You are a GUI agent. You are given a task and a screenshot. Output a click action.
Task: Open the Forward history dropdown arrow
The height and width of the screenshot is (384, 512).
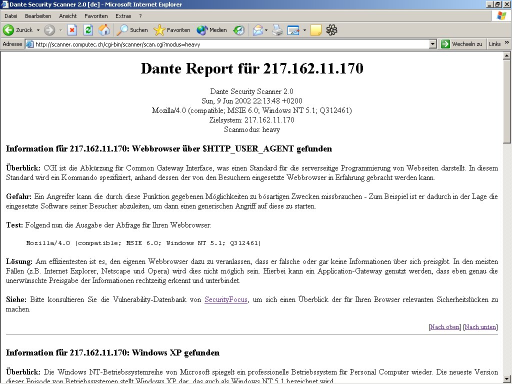coord(61,30)
